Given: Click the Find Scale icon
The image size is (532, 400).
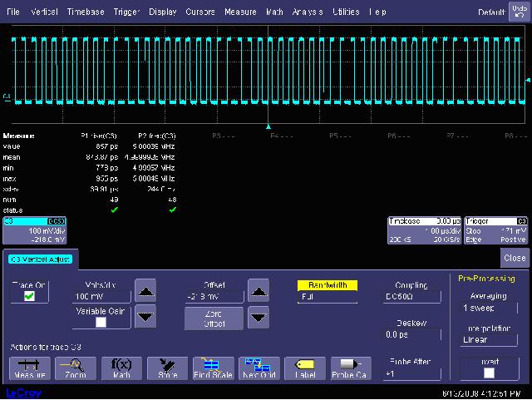Looking at the screenshot, I should point(214,368).
